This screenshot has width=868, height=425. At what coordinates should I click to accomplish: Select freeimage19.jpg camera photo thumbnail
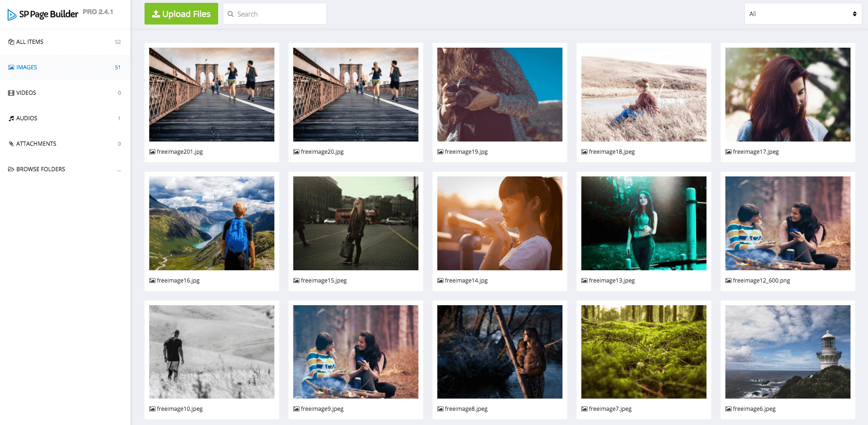pyautogui.click(x=500, y=94)
